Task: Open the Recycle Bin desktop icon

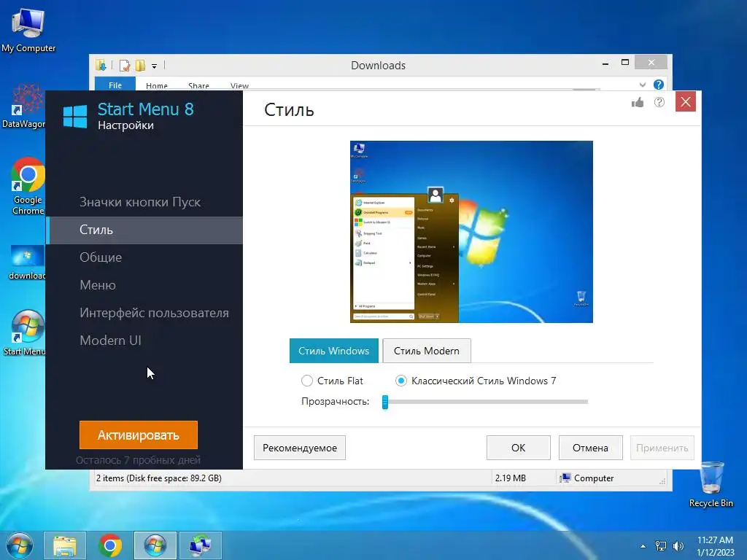Action: coord(711,484)
